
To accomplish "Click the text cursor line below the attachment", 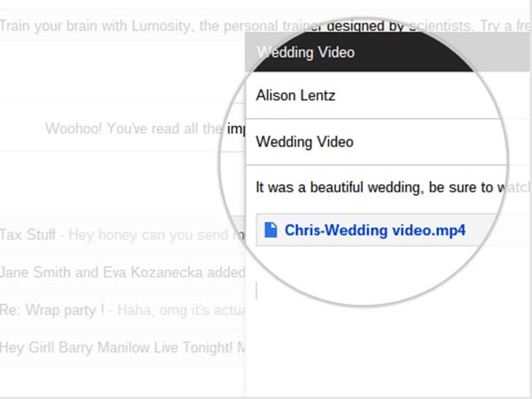I will pyautogui.click(x=256, y=290).
